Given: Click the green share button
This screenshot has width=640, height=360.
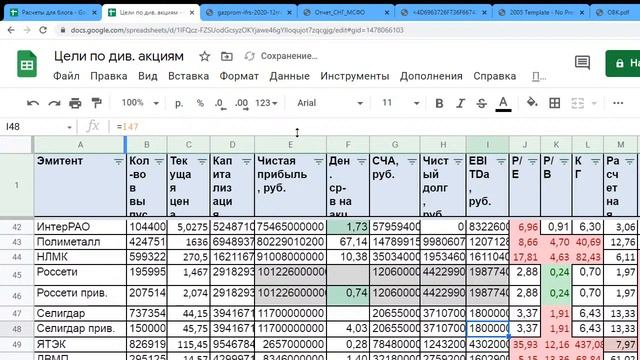Looking at the screenshot, I should point(622,63).
